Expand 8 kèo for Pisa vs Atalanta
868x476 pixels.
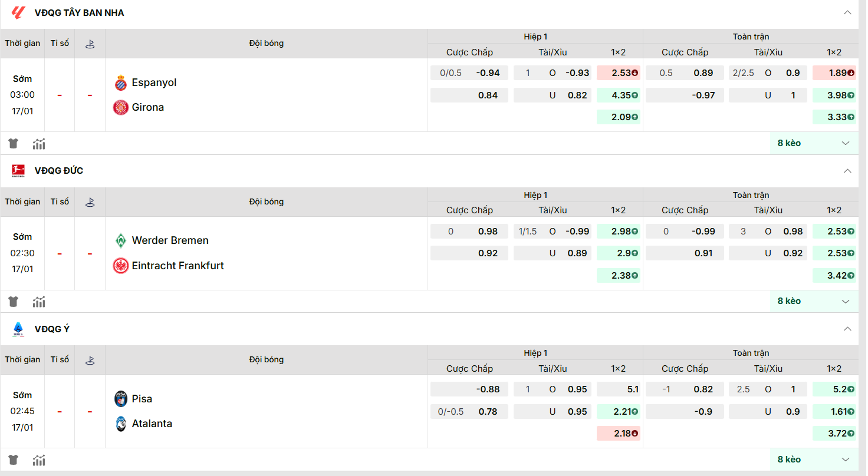814,460
